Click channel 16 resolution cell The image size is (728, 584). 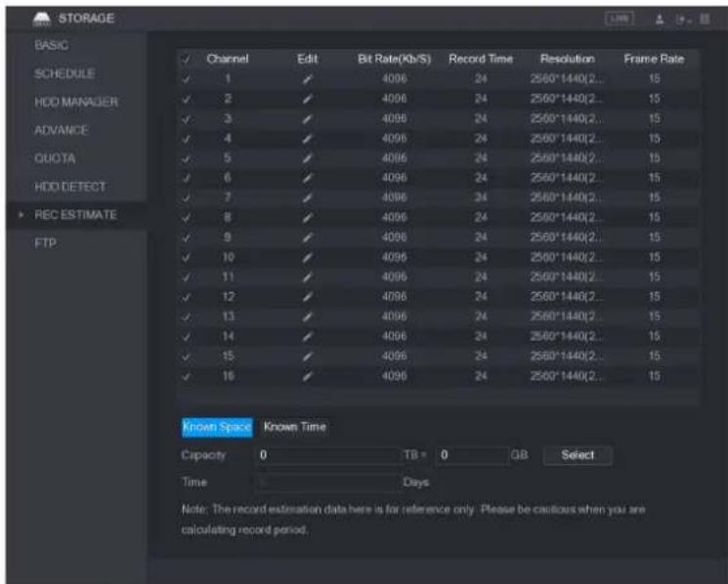[567, 377]
